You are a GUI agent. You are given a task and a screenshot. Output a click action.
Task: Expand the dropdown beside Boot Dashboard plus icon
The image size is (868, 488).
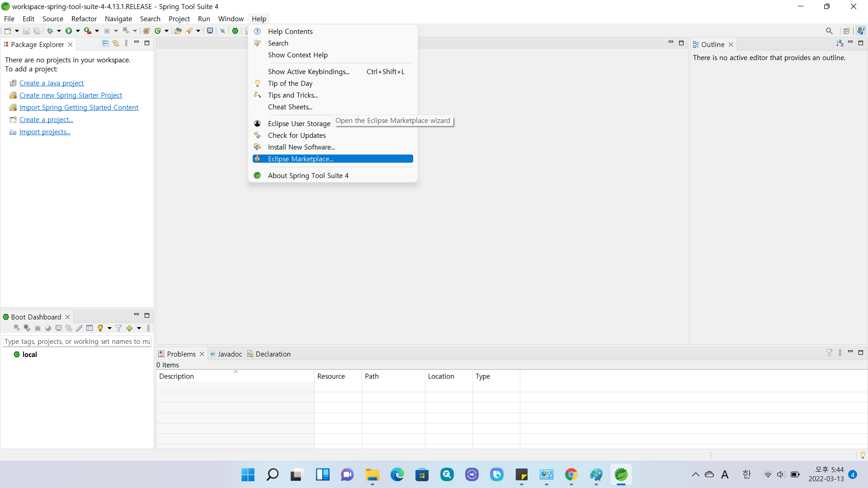click(x=139, y=328)
